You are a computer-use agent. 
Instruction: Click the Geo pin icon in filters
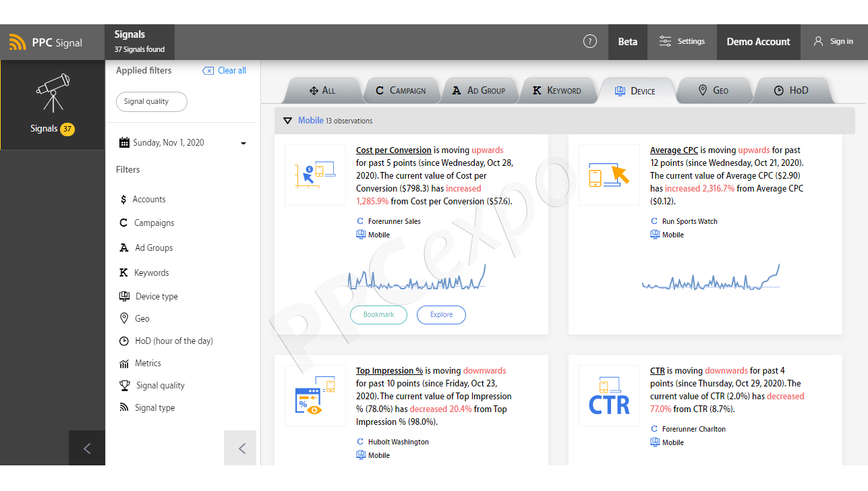[124, 318]
